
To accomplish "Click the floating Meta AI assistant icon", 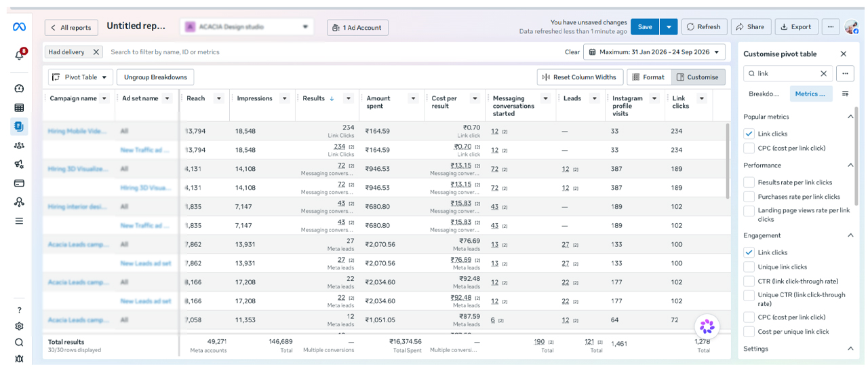I will tap(707, 327).
